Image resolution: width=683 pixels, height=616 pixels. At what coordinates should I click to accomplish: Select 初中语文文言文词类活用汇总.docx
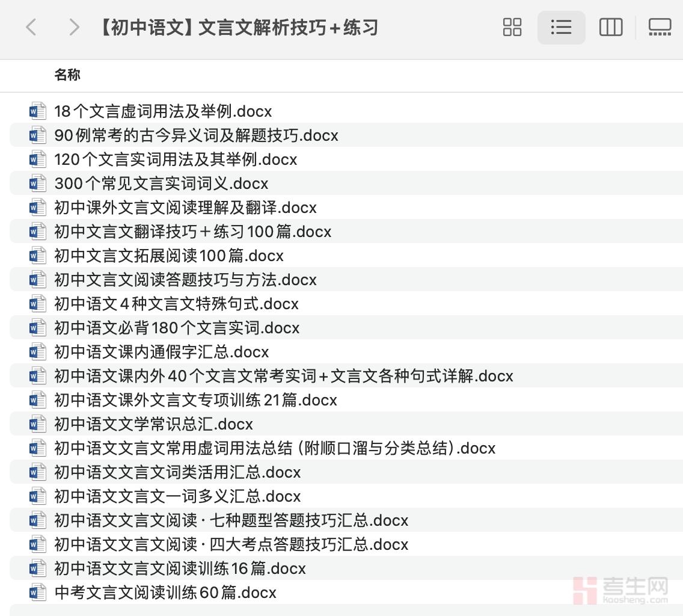pos(177,472)
